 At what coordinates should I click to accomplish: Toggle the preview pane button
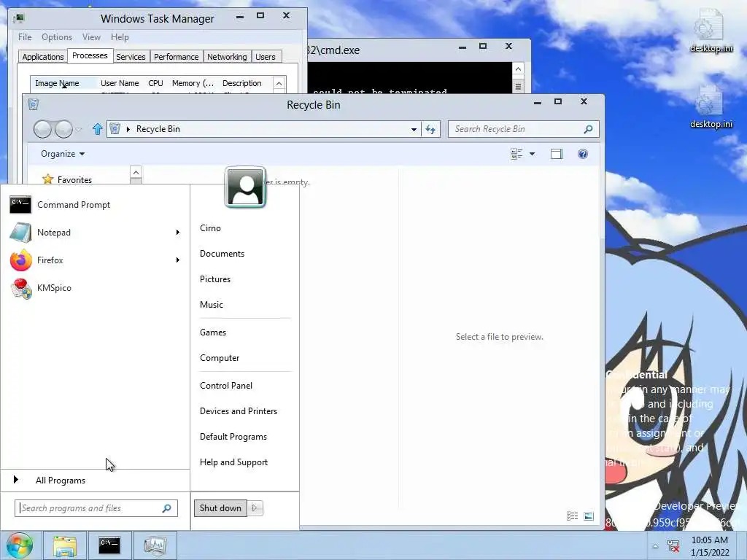pyautogui.click(x=557, y=154)
